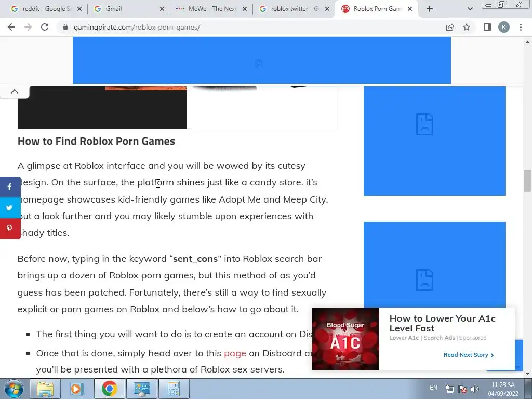Click the bold 'sent_cons' keyword
The image size is (532, 399).
pyautogui.click(x=195, y=259)
